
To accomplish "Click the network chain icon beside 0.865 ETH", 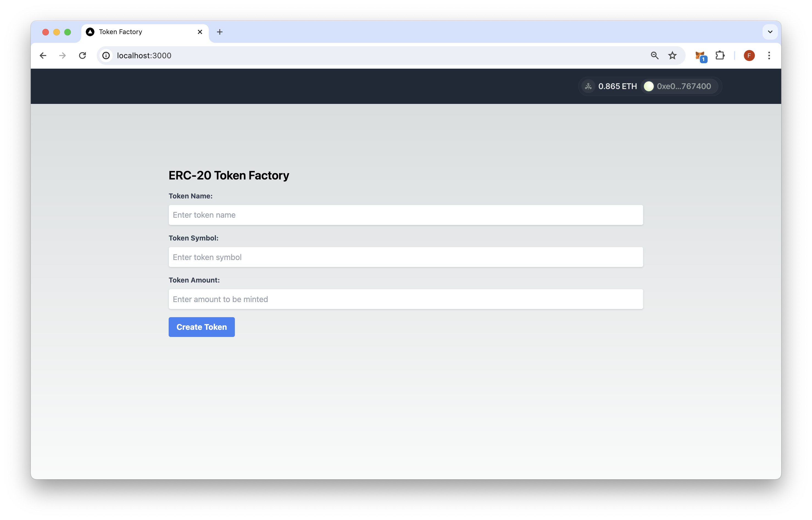I will 588,87.
